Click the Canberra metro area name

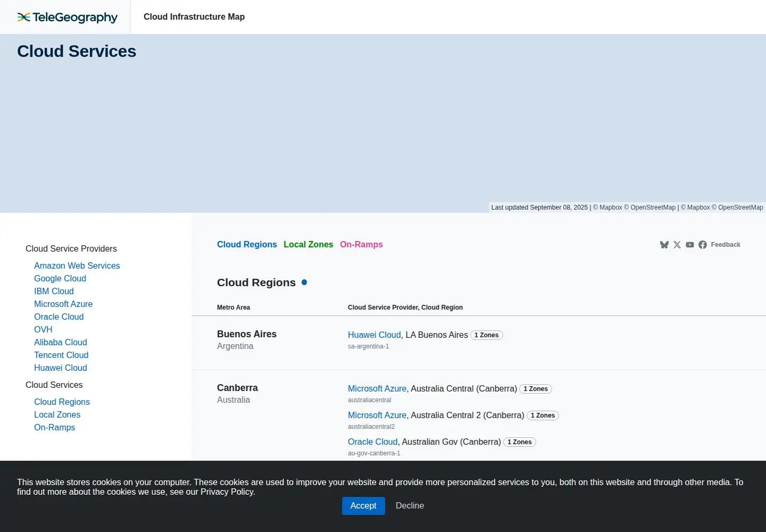237,388
